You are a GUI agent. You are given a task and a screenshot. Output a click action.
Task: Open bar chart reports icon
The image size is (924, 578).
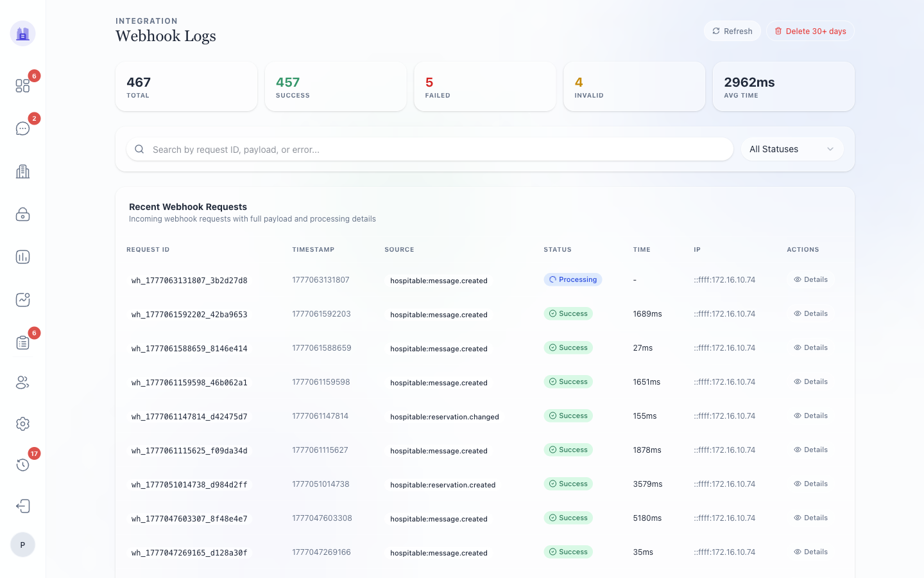click(x=22, y=257)
